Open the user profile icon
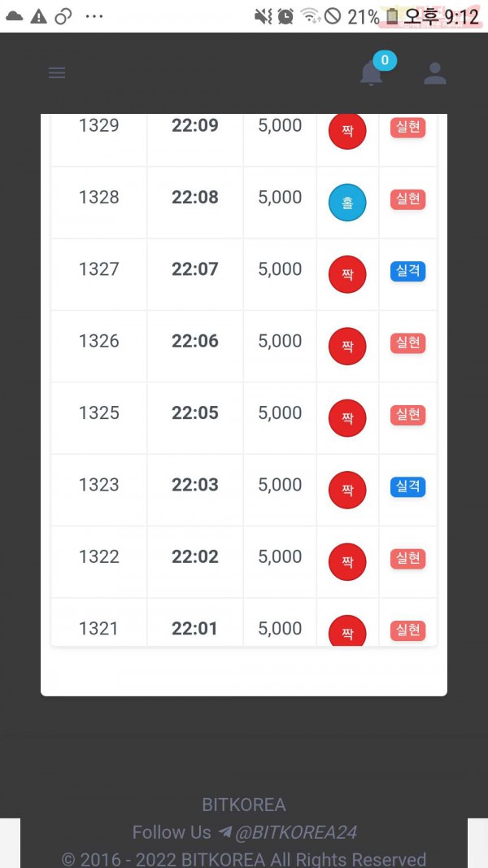Viewport: 488px width, 868px height. click(x=435, y=73)
